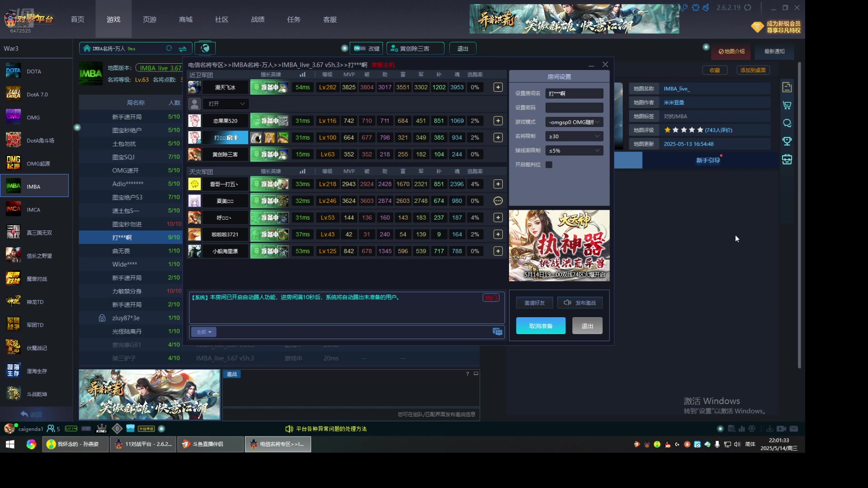Open the 社区 tab
Image resolution: width=868 pixels, height=488 pixels.
[222, 19]
